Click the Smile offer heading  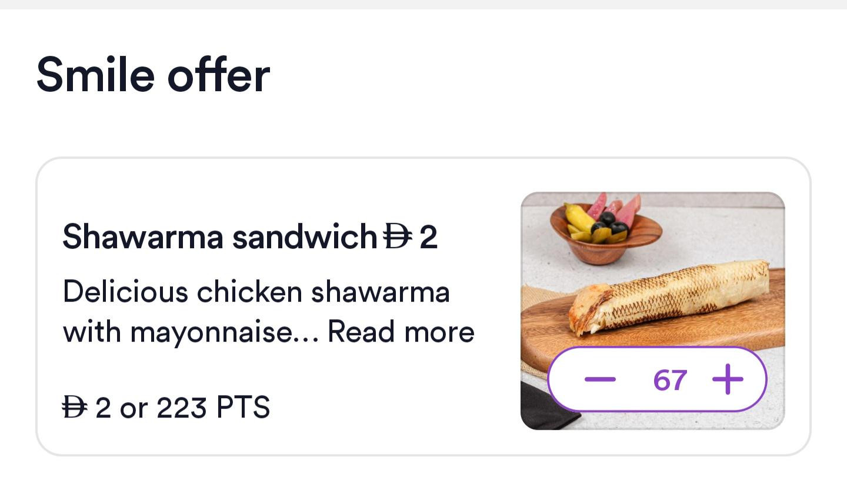[153, 75]
